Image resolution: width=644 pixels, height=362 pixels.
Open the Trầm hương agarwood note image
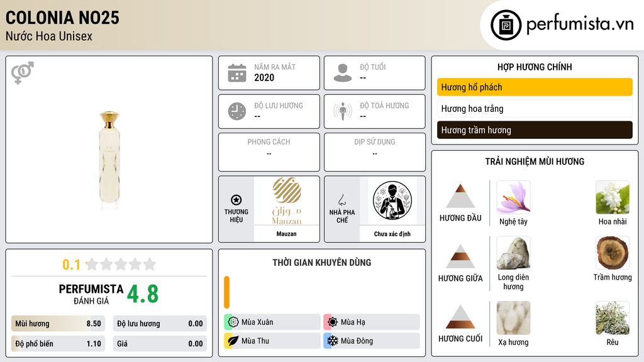pos(613,253)
